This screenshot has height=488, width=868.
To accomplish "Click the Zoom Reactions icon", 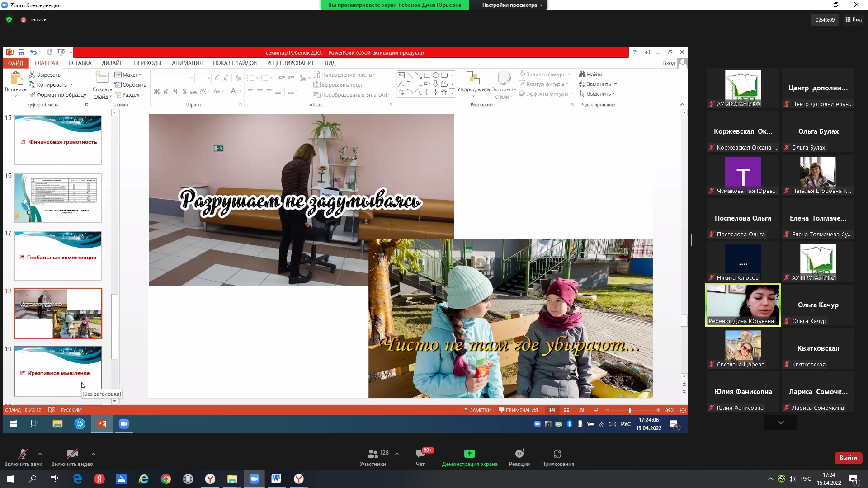I will [519, 454].
